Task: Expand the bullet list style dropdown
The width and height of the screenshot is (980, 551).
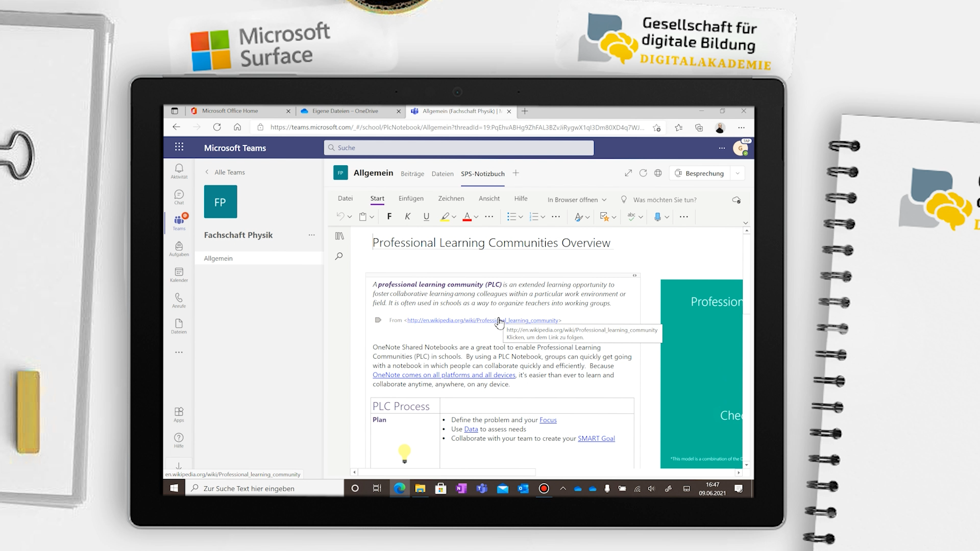Action: [521, 217]
